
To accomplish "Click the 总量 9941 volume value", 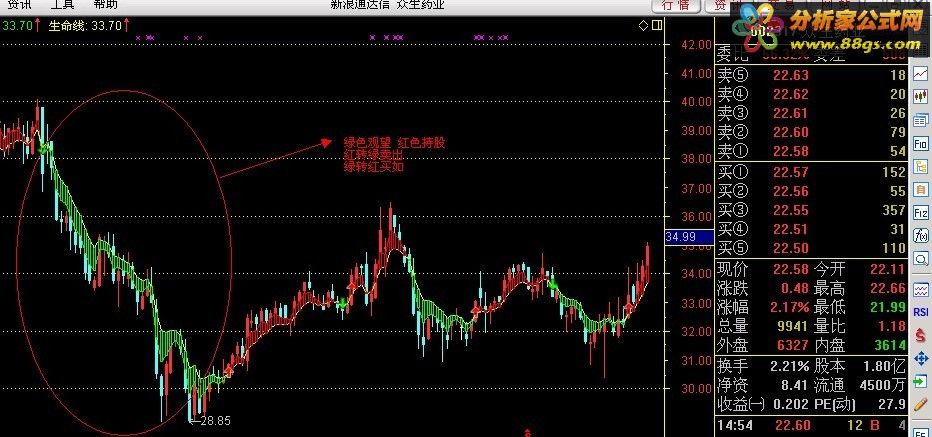I will click(x=792, y=326).
